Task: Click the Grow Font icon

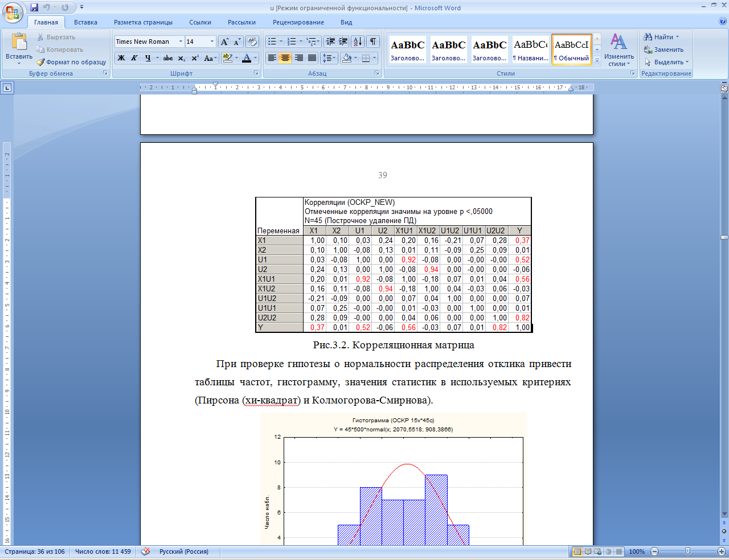Action: (x=224, y=42)
